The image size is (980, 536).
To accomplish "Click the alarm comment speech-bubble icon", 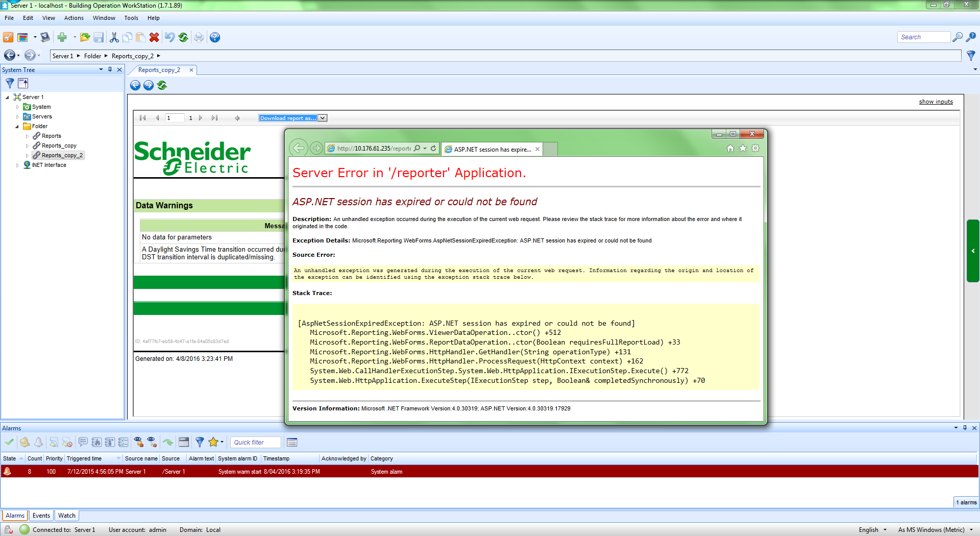I will tap(83, 442).
